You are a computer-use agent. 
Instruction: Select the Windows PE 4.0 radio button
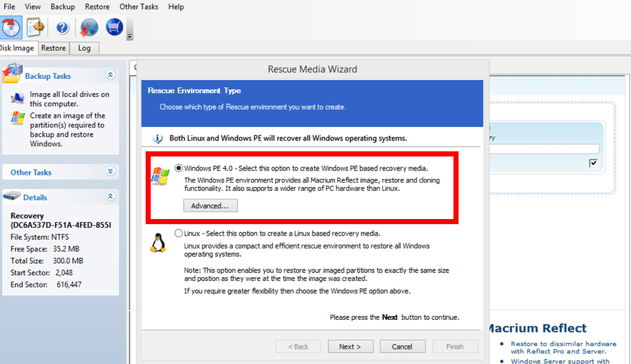click(x=179, y=169)
